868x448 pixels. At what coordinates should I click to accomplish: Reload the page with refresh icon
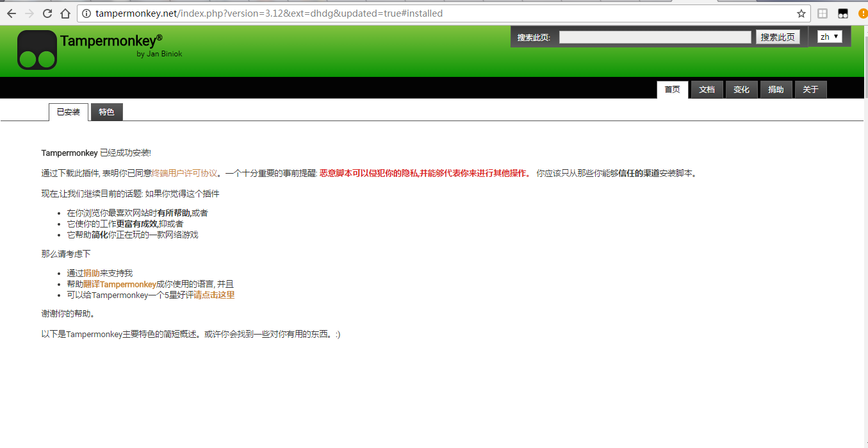(47, 13)
